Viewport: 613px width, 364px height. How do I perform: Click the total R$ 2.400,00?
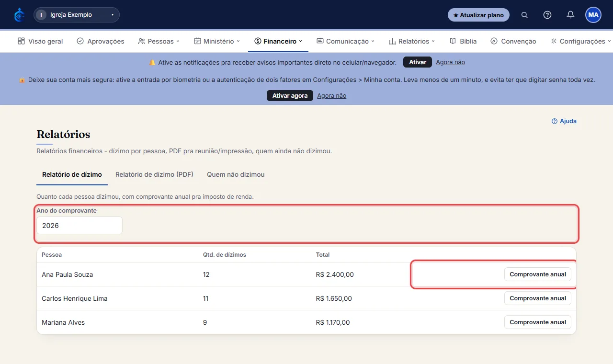335,274
